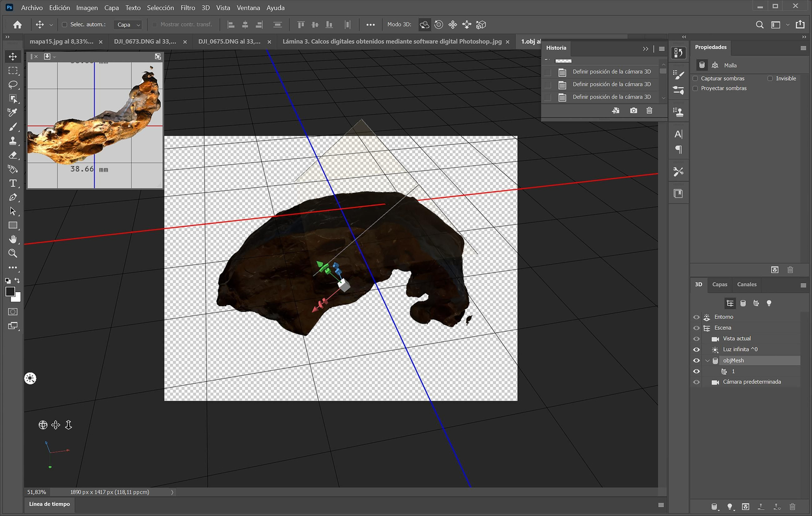812x516 pixels.
Task: Open status bar info arrow
Action: [172, 492]
